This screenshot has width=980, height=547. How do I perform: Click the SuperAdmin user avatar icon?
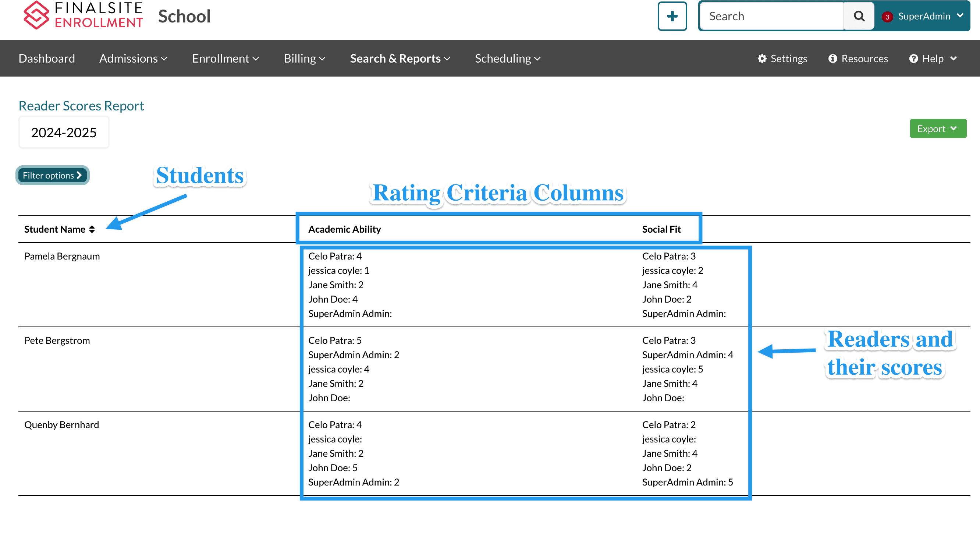(x=887, y=16)
